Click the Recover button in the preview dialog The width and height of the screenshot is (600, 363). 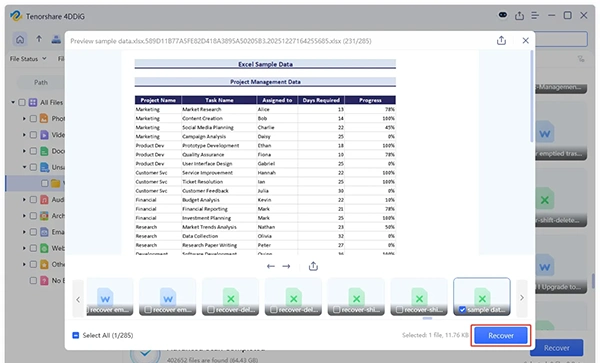pyautogui.click(x=501, y=335)
